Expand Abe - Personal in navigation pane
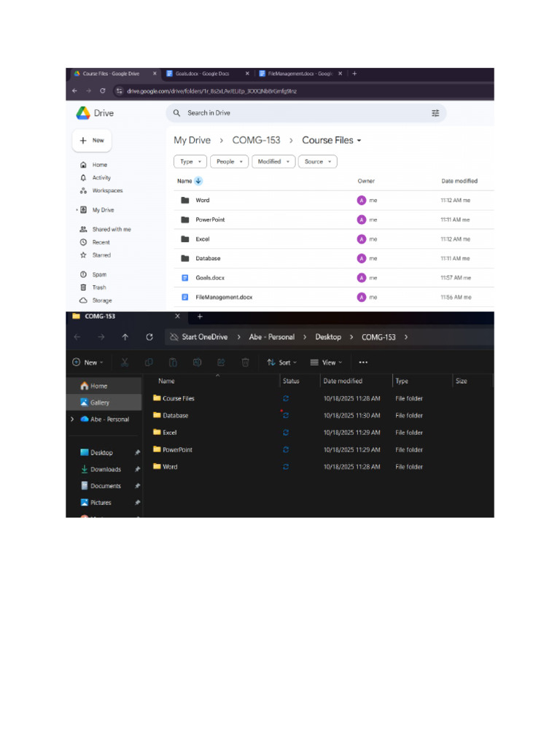Screen dimensions: 560x747 pos(72,419)
